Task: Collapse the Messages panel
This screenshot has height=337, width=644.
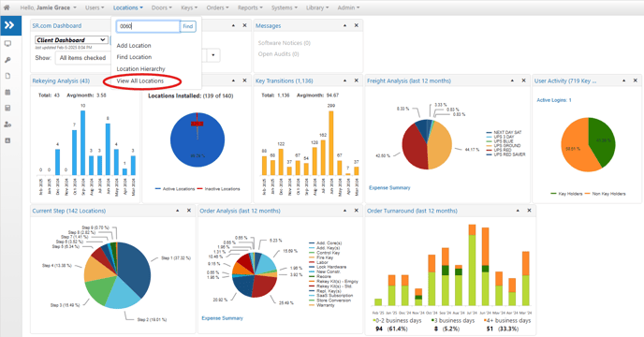Action: point(345,25)
